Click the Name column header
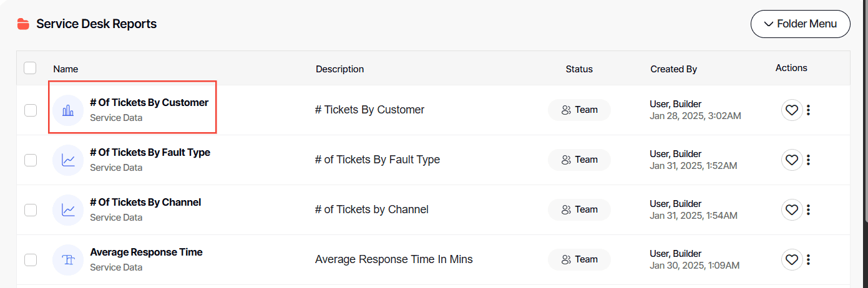This screenshot has height=288, width=868. (x=66, y=69)
